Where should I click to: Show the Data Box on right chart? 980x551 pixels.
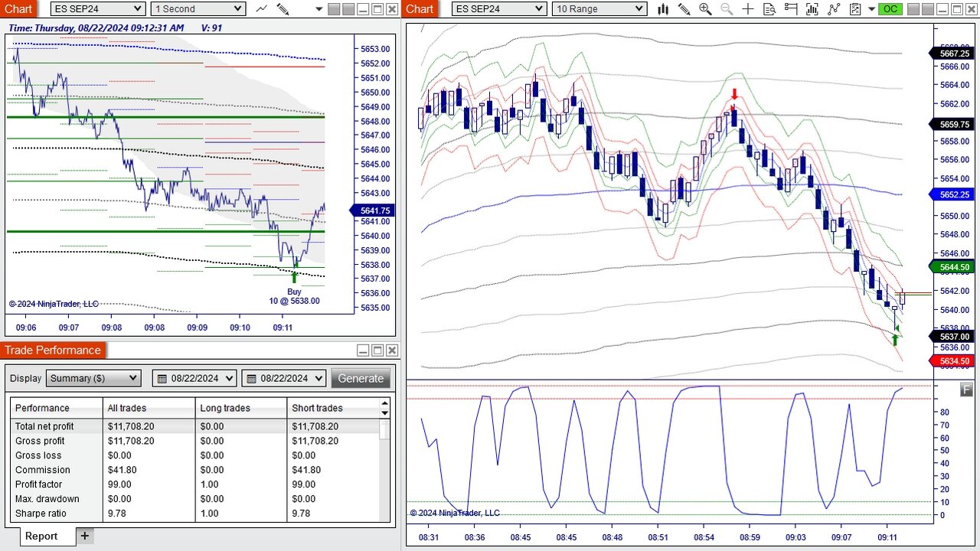(x=769, y=8)
